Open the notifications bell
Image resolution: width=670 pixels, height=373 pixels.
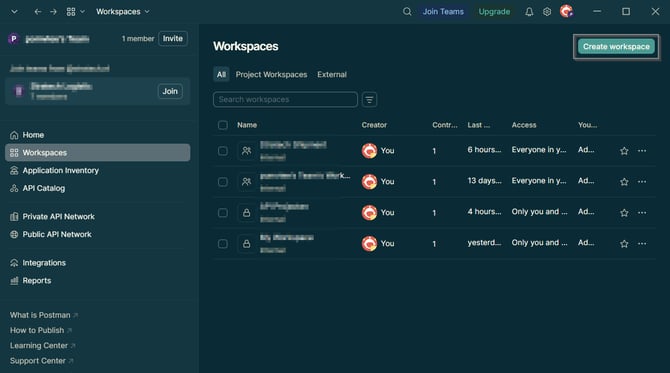tap(529, 12)
